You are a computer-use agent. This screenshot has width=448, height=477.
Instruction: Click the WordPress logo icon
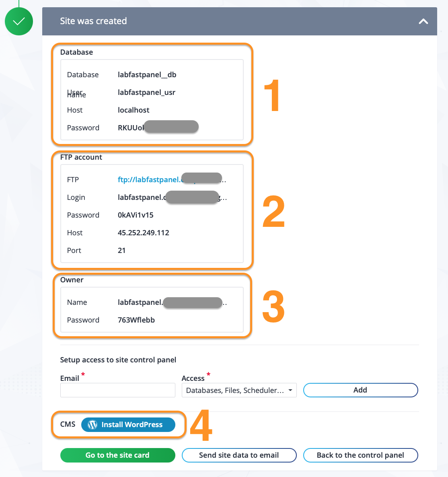coord(92,425)
